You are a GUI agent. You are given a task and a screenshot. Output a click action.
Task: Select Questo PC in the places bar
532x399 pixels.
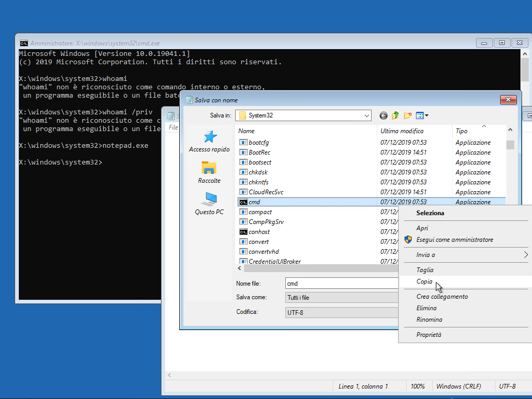[209, 204]
